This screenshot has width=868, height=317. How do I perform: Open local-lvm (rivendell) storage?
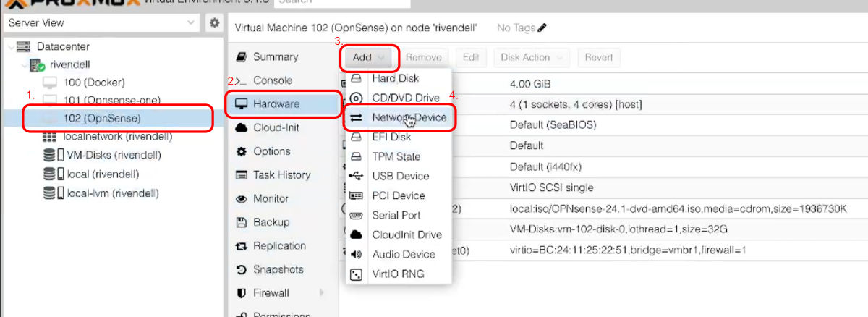[x=112, y=193]
